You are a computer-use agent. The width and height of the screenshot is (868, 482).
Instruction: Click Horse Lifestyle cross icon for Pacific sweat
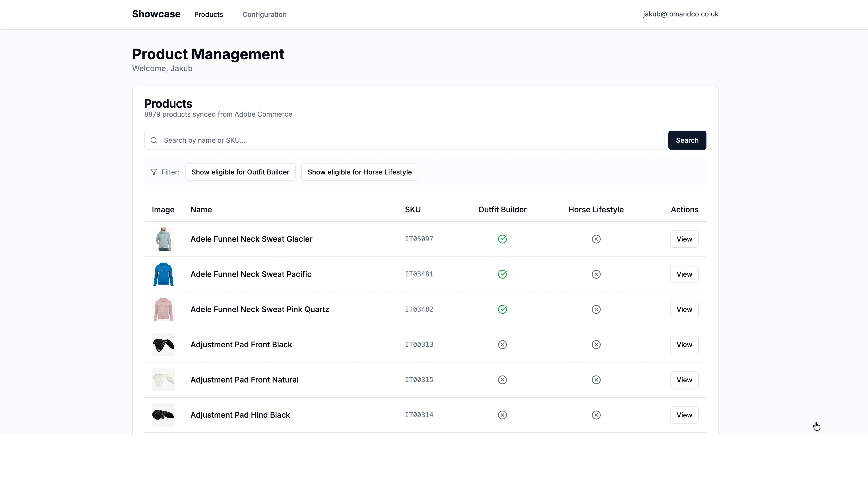click(596, 274)
